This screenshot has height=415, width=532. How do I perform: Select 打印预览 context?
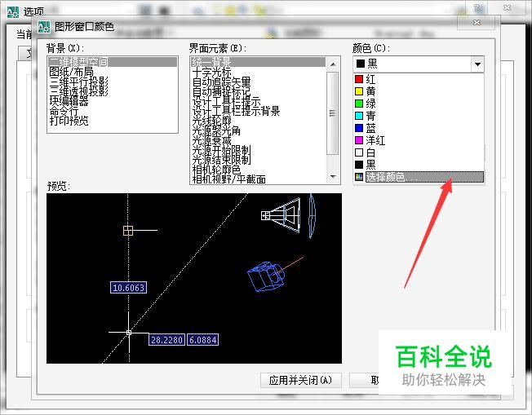pos(69,121)
